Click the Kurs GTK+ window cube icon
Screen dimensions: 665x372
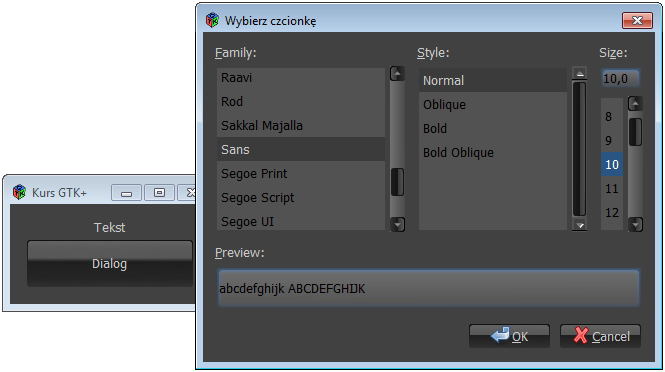coord(19,192)
